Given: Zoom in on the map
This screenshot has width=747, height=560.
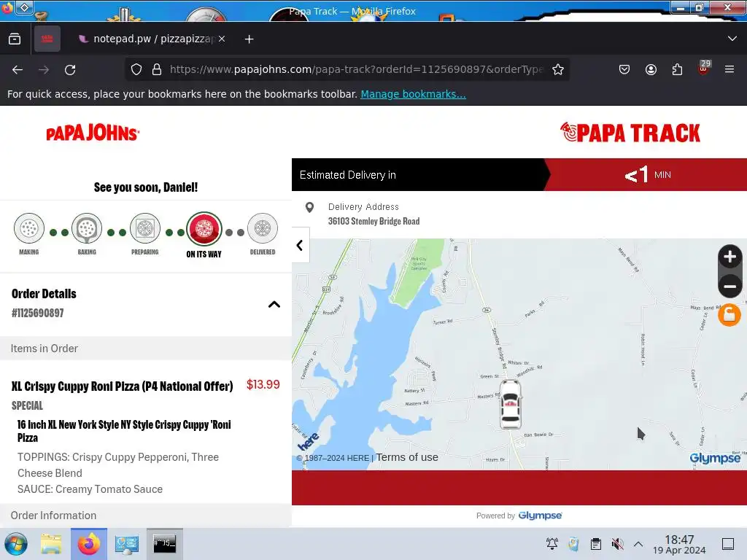Looking at the screenshot, I should [x=729, y=257].
